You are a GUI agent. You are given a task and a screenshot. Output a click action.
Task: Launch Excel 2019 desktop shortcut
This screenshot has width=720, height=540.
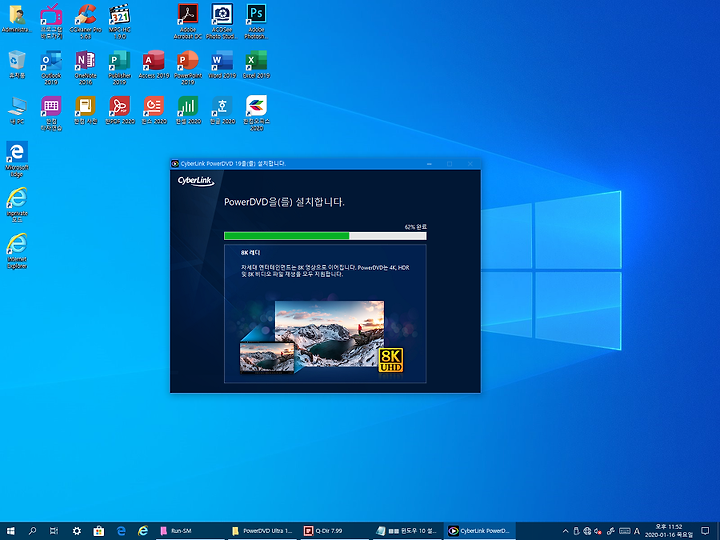[x=256, y=65]
